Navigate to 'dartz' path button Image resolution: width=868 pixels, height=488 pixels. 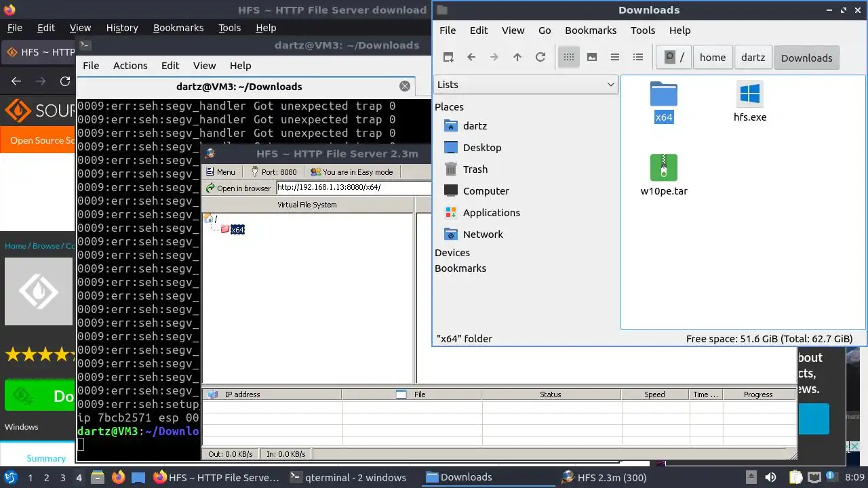(x=753, y=58)
